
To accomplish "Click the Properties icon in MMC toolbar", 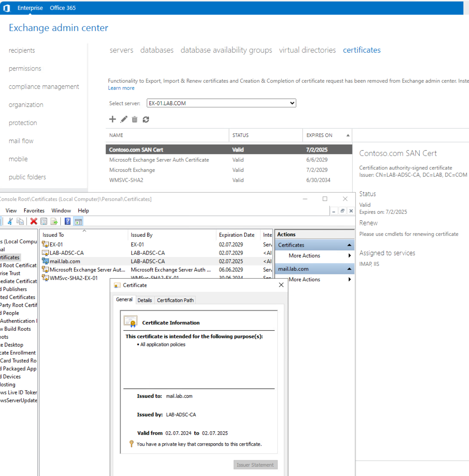I will pyautogui.click(x=44, y=221).
